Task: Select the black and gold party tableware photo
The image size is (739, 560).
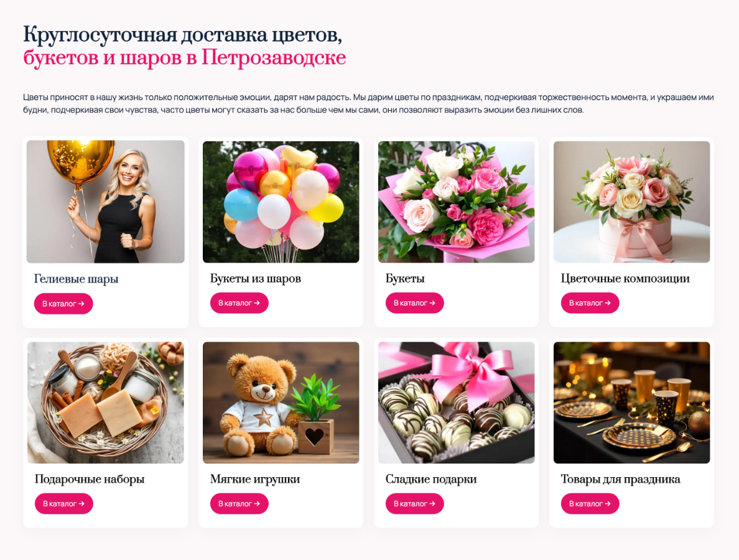Action: pos(631,403)
